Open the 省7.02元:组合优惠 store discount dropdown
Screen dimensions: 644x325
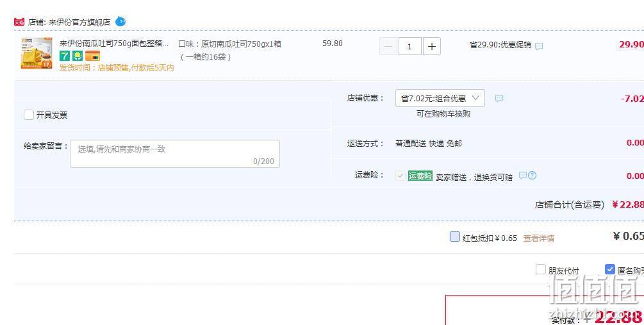point(440,98)
